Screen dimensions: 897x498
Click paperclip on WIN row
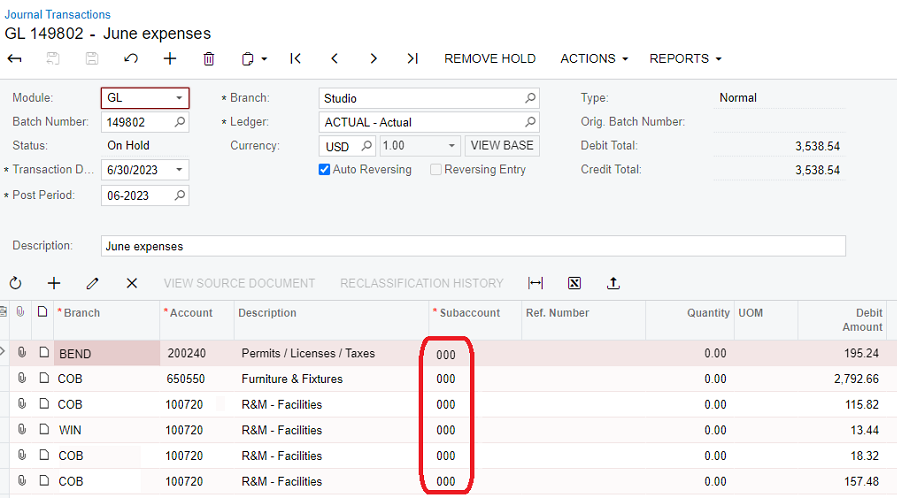pyautogui.click(x=22, y=429)
